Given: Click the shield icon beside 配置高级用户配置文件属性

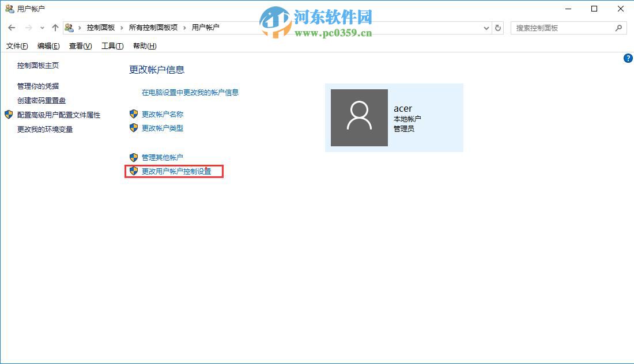Looking at the screenshot, I should pos(8,115).
